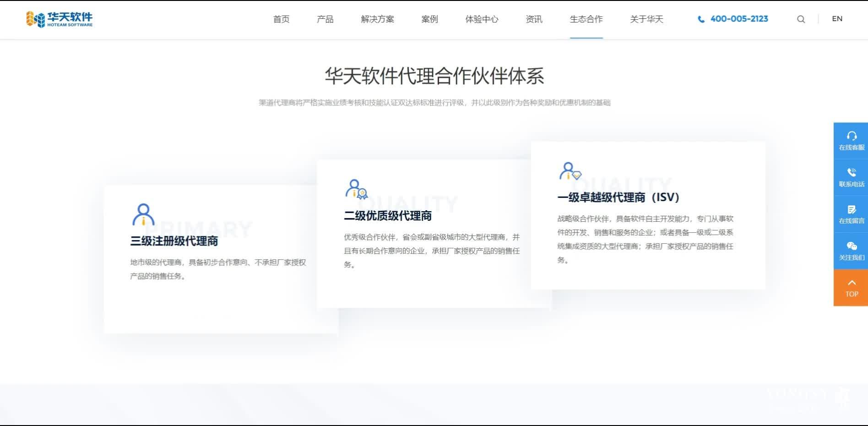Click the 二级优质级代理商 card title
The width and height of the screenshot is (868, 426).
click(x=388, y=216)
